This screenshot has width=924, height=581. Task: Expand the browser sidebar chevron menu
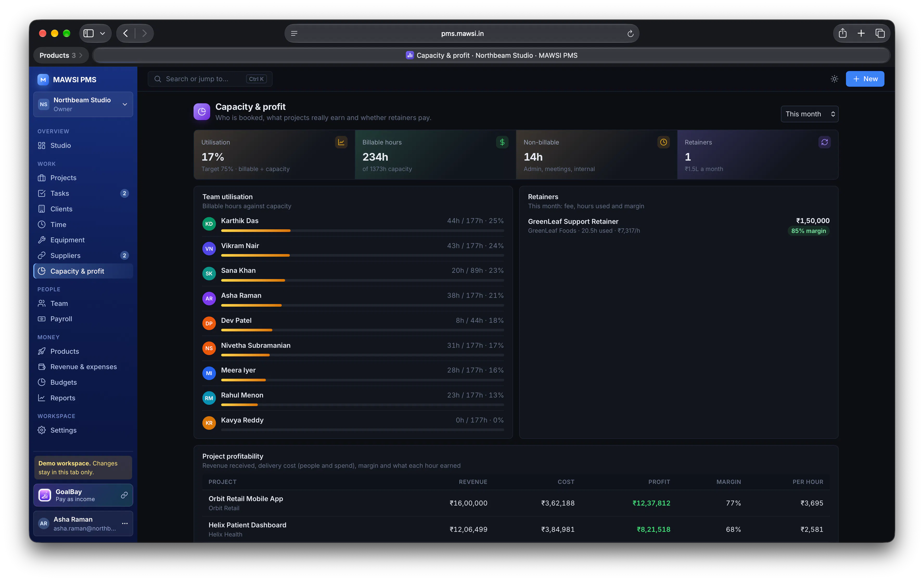pos(102,33)
